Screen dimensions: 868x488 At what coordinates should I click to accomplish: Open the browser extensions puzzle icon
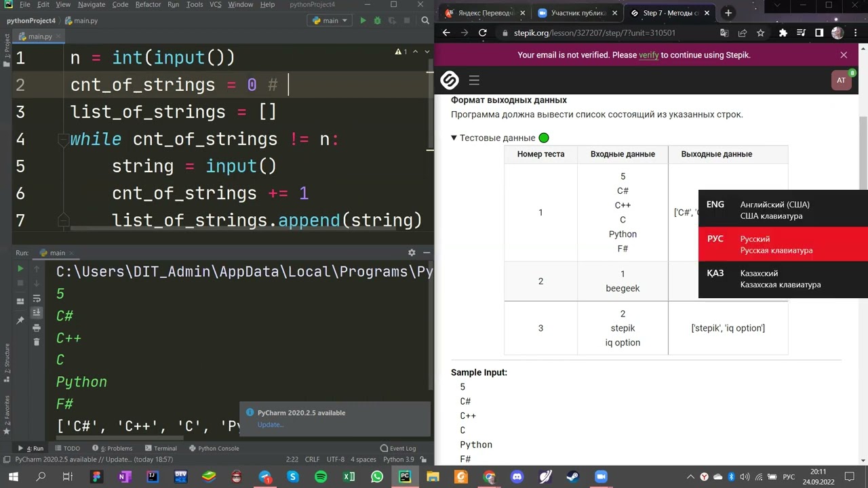tap(783, 33)
